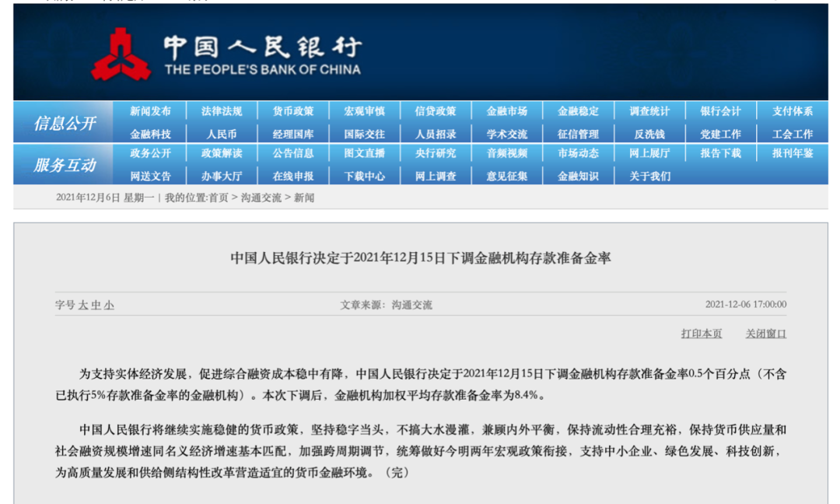
Task: Click 沟通交流 in the breadcrumb
Action: coord(261,198)
